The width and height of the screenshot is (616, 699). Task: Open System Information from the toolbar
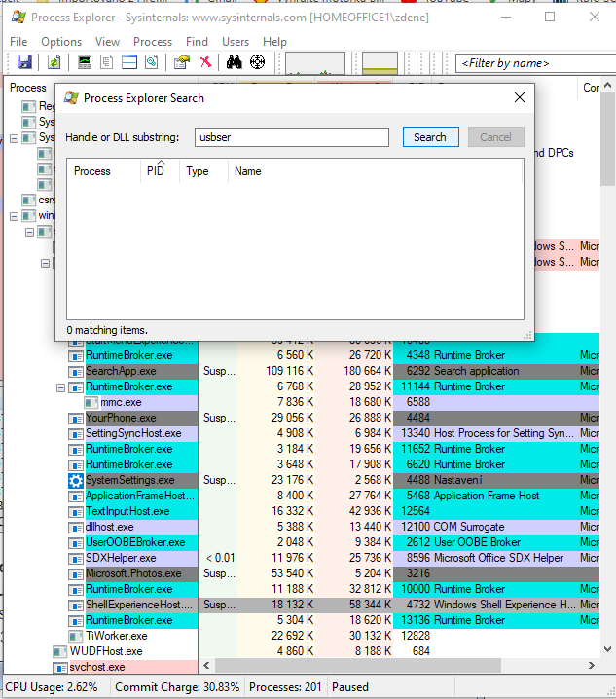(x=85, y=62)
